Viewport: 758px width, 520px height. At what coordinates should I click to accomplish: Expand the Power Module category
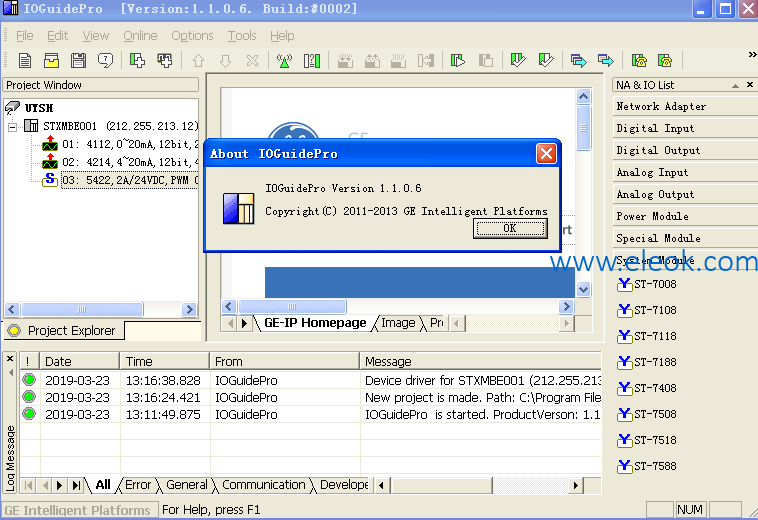(685, 216)
